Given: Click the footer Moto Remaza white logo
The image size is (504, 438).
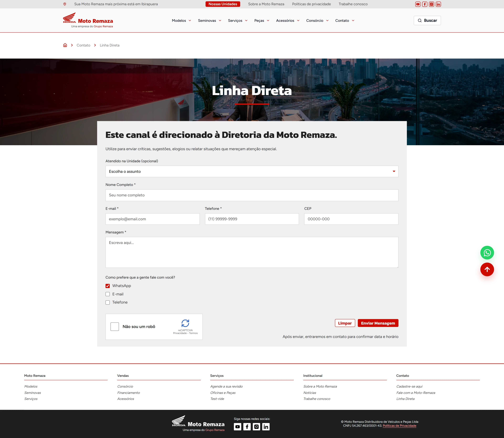Looking at the screenshot, I should 198,424.
